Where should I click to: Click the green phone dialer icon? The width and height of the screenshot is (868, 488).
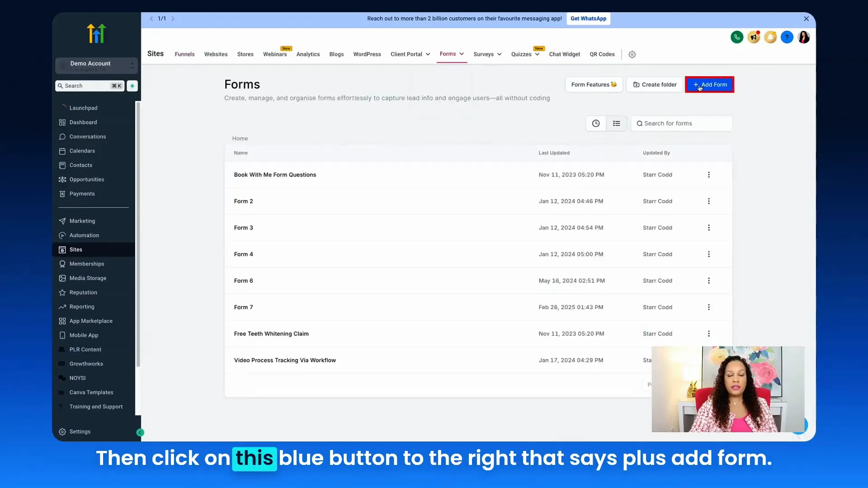click(x=737, y=37)
